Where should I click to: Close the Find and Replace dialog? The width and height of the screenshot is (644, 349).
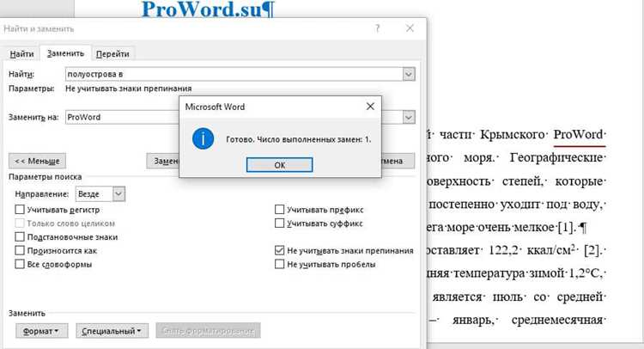(410, 28)
